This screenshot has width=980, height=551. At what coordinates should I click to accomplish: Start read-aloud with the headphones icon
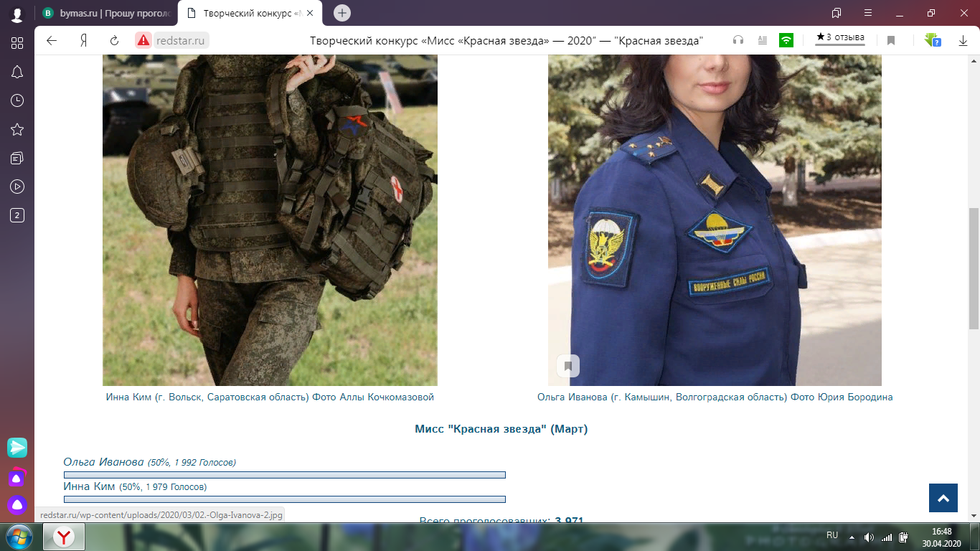[x=738, y=41]
